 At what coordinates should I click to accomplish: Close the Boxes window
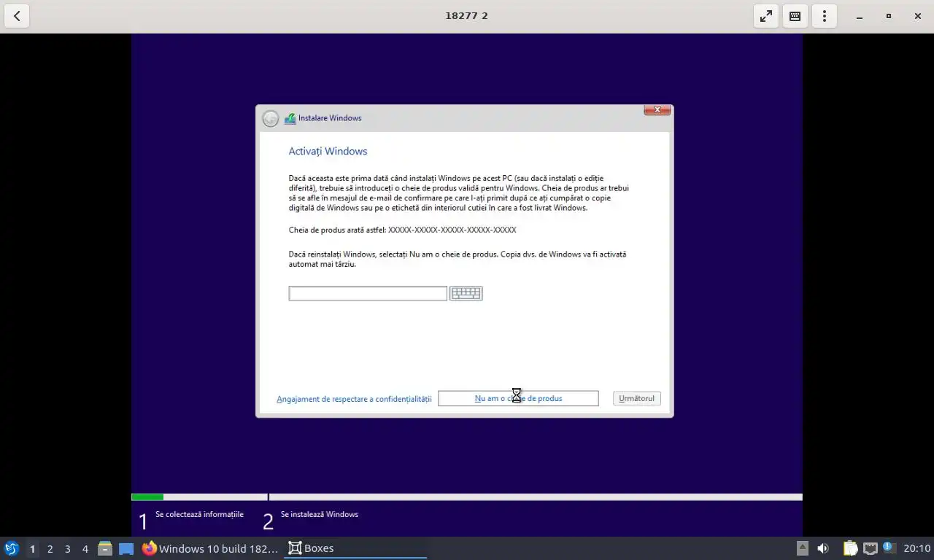(x=918, y=16)
